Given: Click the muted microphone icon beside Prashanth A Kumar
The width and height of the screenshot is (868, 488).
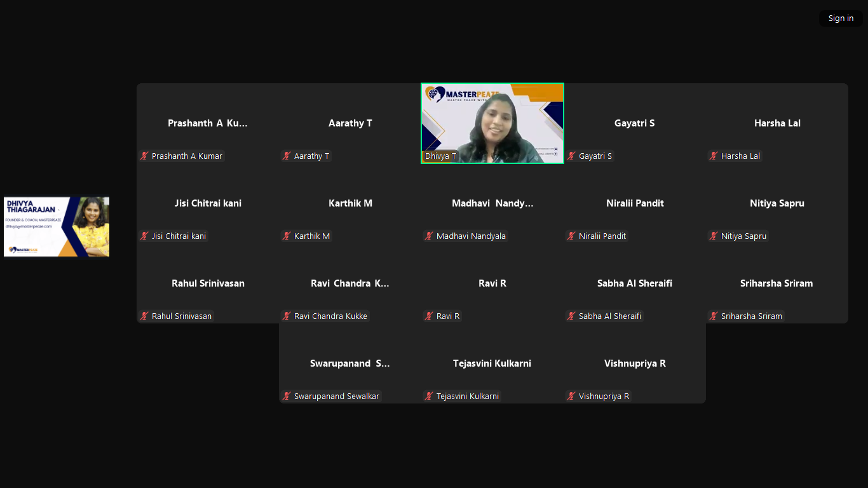Looking at the screenshot, I should (x=144, y=156).
